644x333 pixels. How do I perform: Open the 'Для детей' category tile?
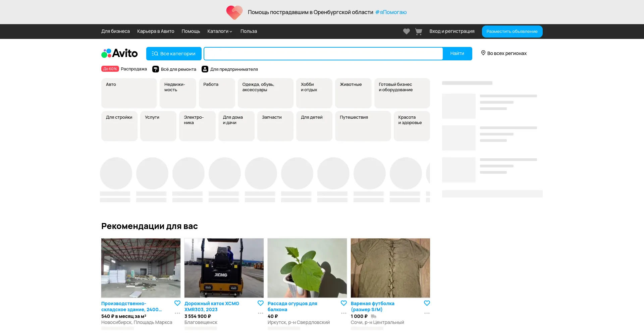pos(314,126)
